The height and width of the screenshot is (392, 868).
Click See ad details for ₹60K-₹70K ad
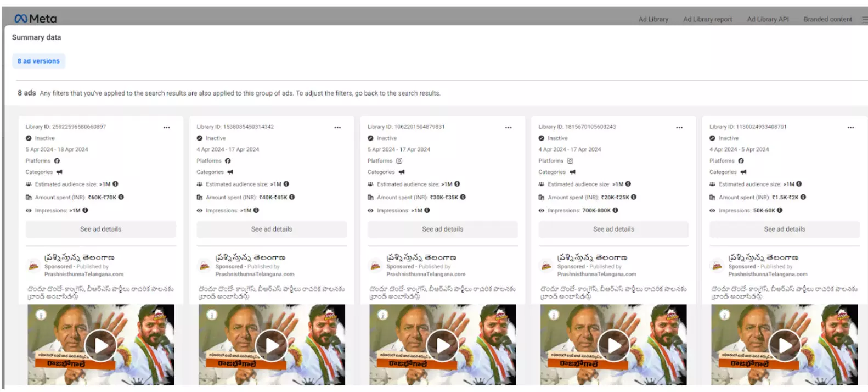click(100, 229)
